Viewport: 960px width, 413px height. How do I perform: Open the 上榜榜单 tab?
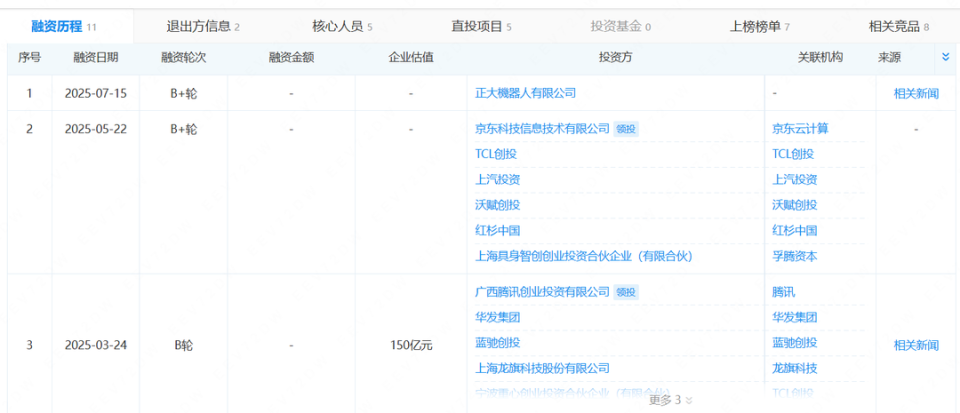click(x=759, y=26)
